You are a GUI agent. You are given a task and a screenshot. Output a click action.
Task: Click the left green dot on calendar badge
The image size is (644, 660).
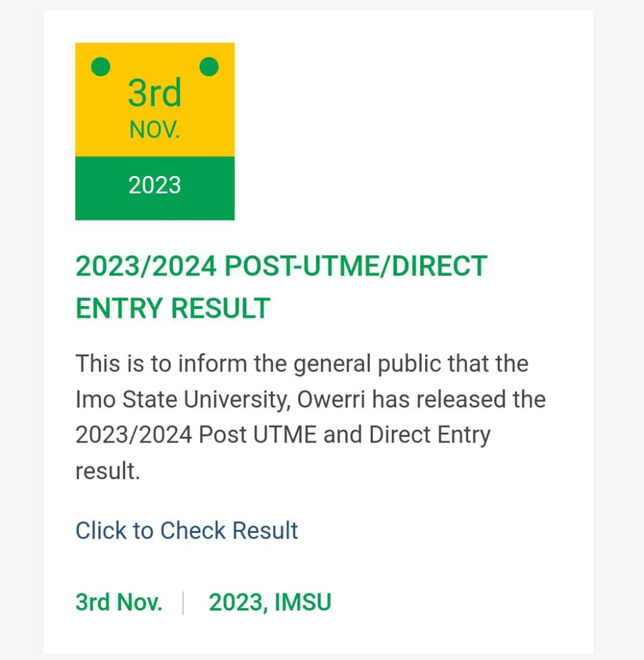(101, 67)
